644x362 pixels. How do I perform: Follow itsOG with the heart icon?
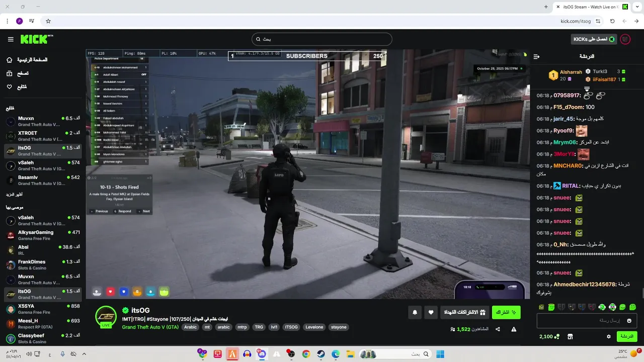pos(431,312)
